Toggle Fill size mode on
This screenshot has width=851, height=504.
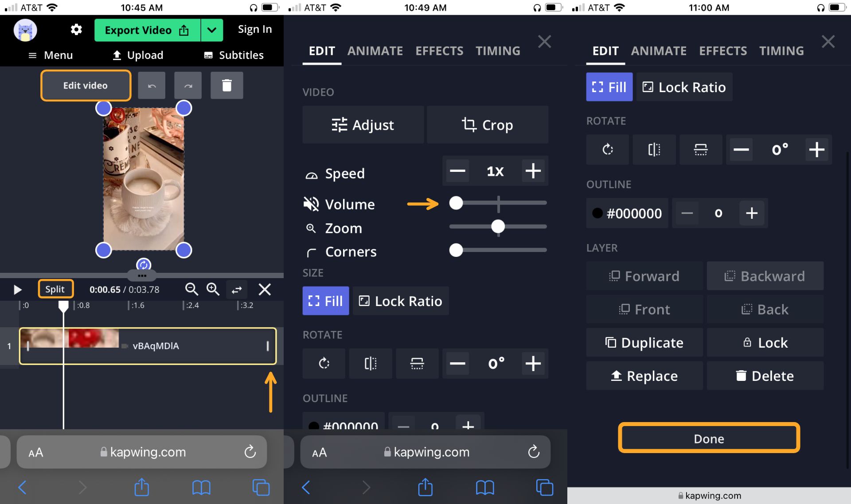[325, 301]
